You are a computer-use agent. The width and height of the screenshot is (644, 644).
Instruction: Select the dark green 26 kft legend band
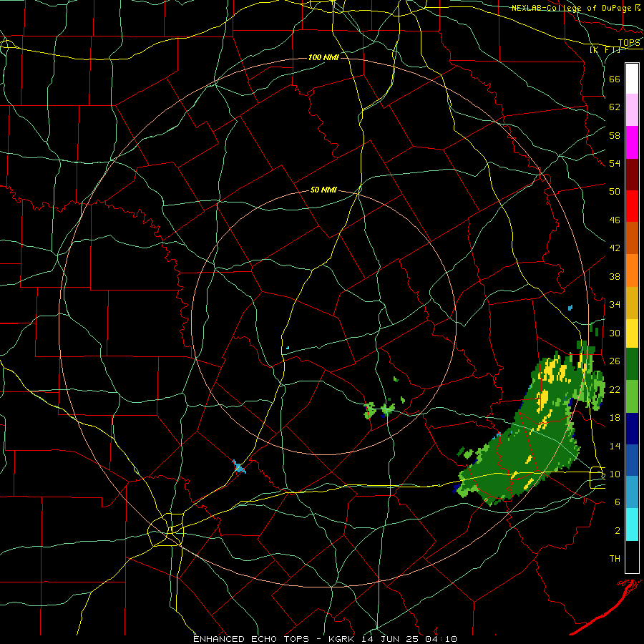632,364
